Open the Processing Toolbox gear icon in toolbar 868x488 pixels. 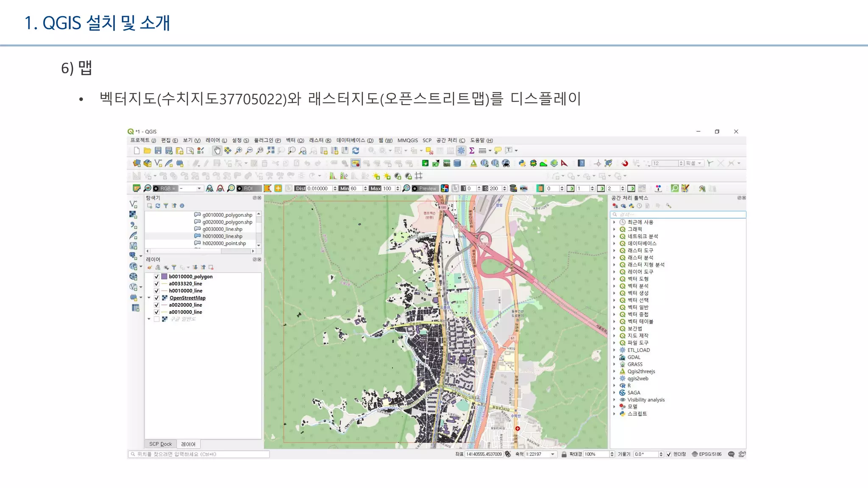pyautogui.click(x=461, y=150)
